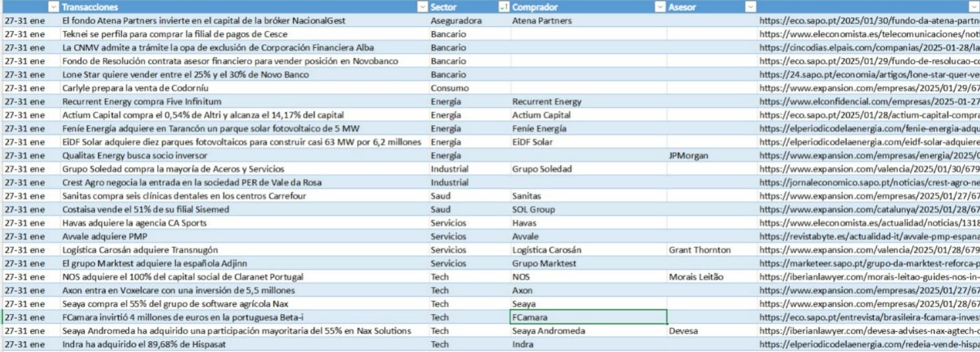Open the filter dropdown of the date column

[54, 7]
